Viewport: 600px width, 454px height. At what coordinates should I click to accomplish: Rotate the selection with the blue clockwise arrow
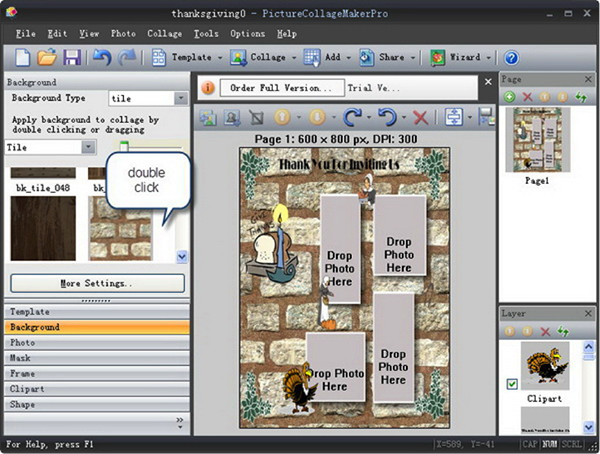coord(352,117)
